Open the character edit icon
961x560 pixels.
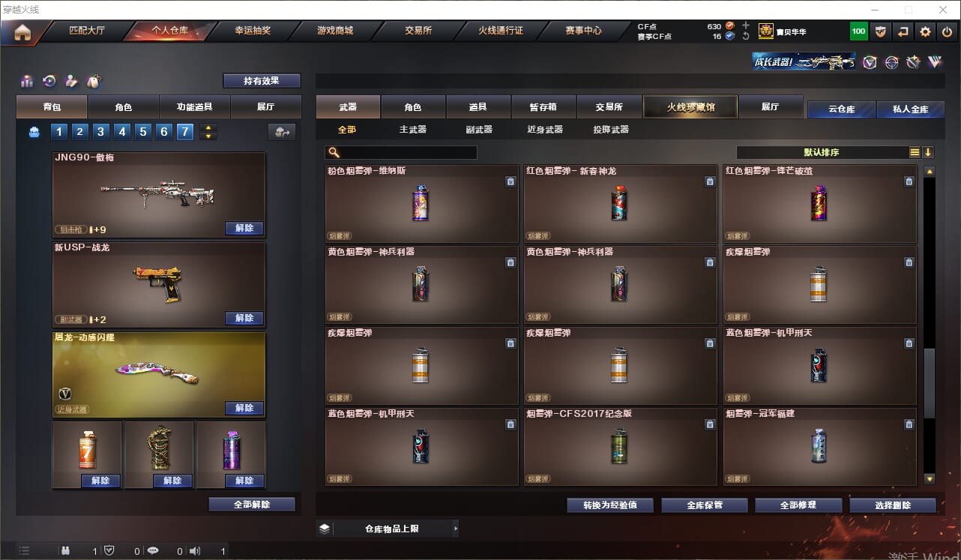pyautogui.click(x=71, y=81)
